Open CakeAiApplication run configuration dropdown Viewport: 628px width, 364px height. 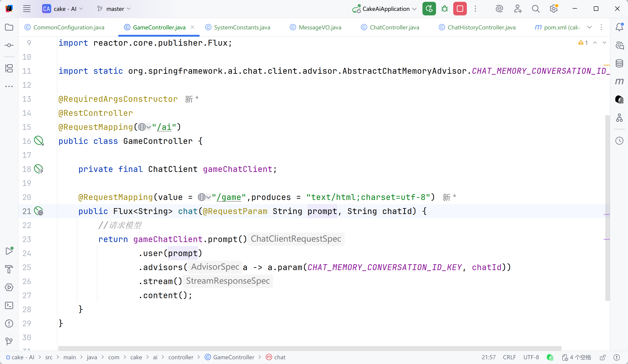(415, 9)
